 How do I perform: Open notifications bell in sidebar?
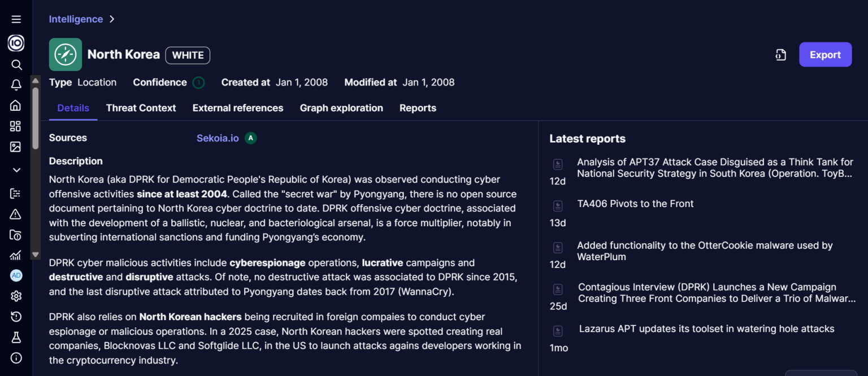pyautogui.click(x=16, y=85)
